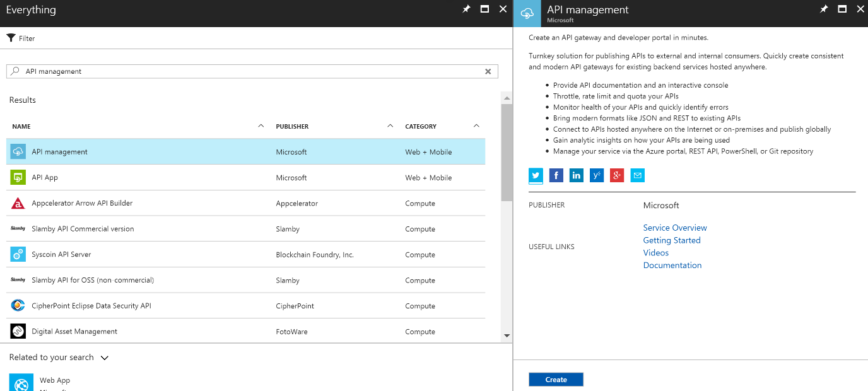Click Appcelerator publisher cell
The image size is (868, 391).
coord(296,203)
